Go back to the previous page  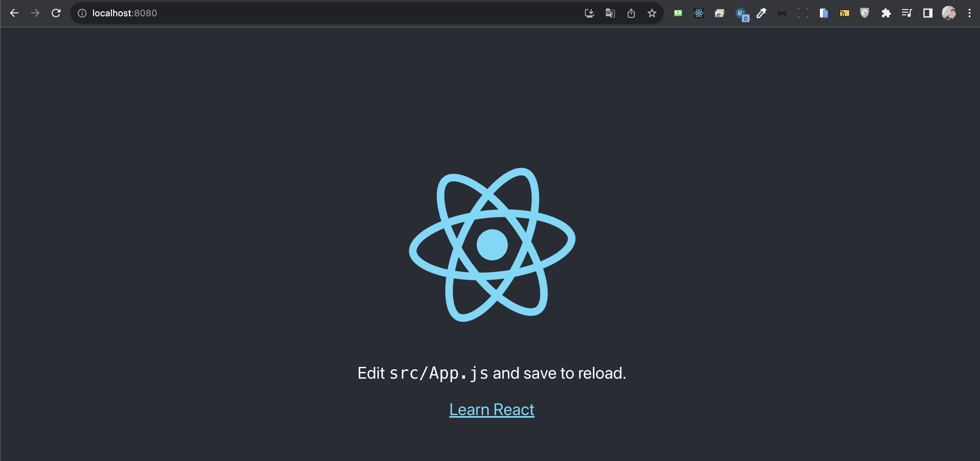click(14, 13)
